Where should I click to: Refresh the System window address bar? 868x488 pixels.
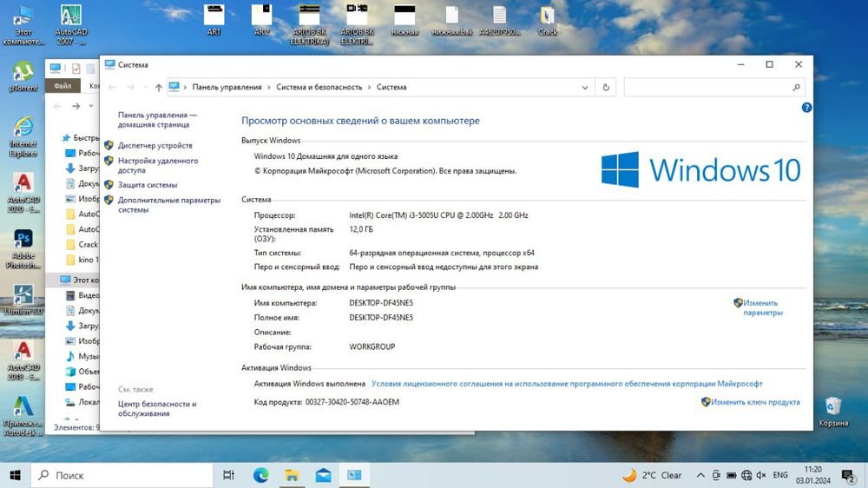606,87
